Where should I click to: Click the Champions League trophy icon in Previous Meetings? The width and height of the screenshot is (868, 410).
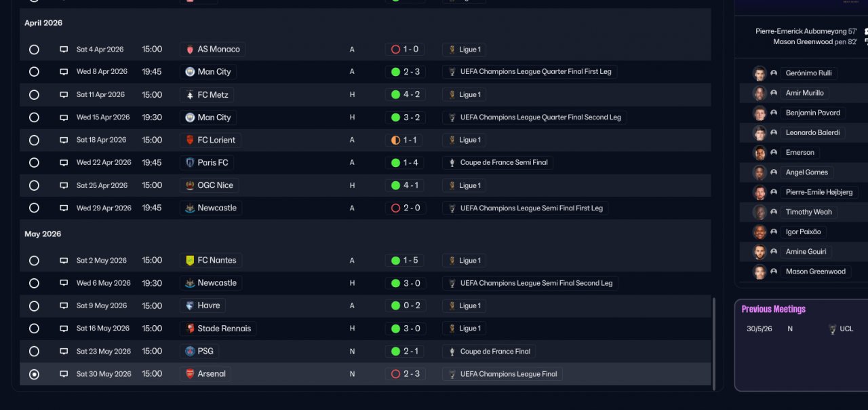tap(832, 329)
